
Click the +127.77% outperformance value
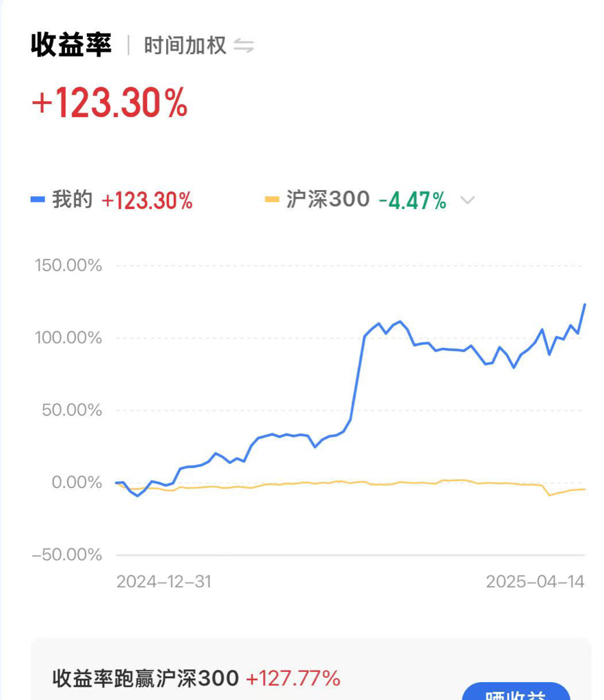click(x=293, y=678)
